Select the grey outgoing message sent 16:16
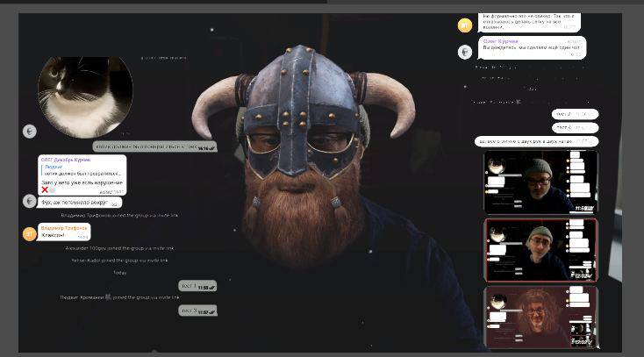Image resolution: width=644 pixels, height=357 pixels. tap(154, 146)
